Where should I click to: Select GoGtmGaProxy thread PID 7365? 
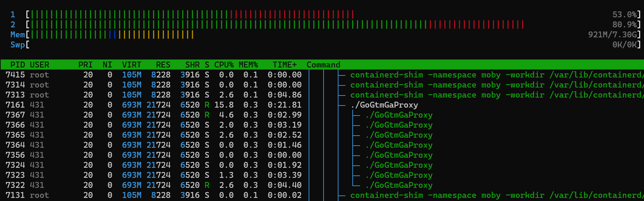[x=322, y=135]
